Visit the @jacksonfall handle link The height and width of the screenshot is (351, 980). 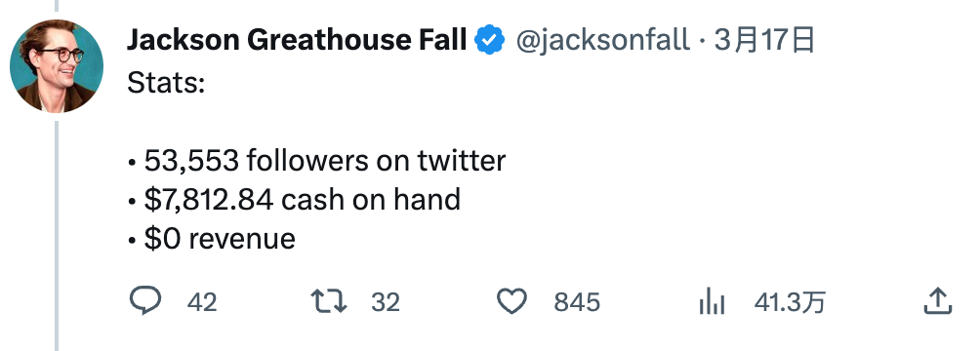(x=602, y=41)
